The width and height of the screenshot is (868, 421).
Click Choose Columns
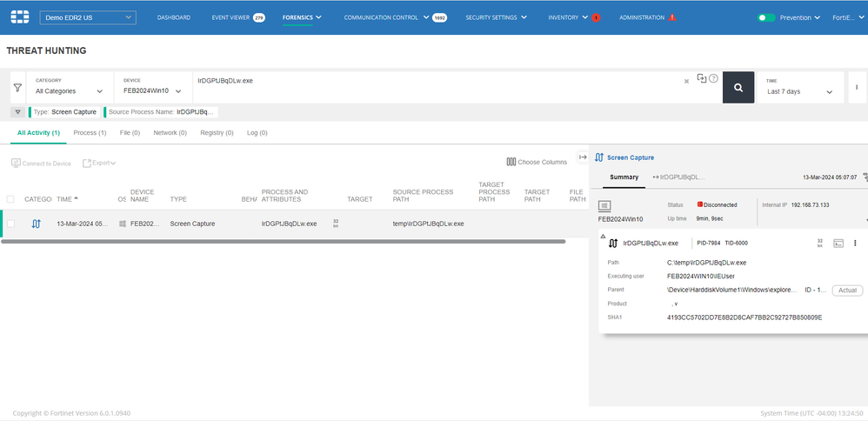(x=537, y=162)
